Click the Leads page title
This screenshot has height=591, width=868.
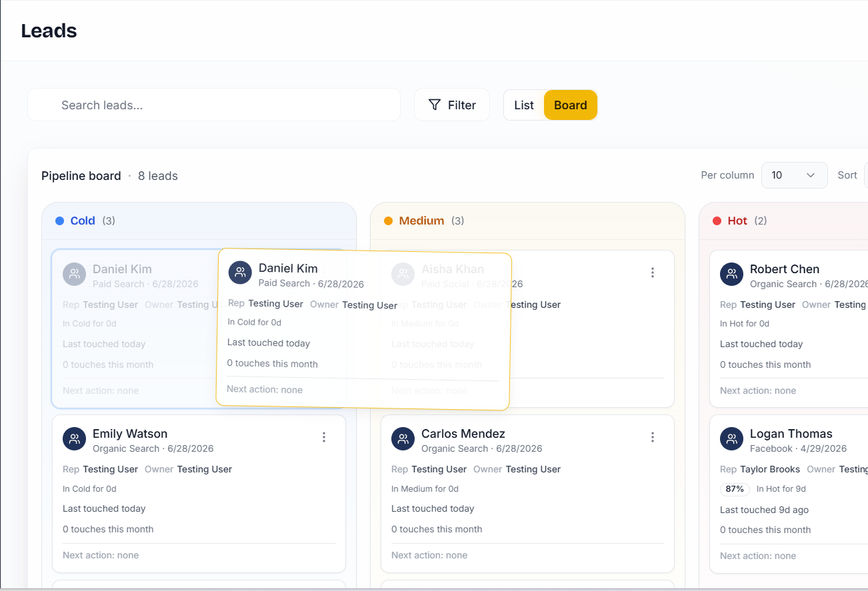coord(49,31)
